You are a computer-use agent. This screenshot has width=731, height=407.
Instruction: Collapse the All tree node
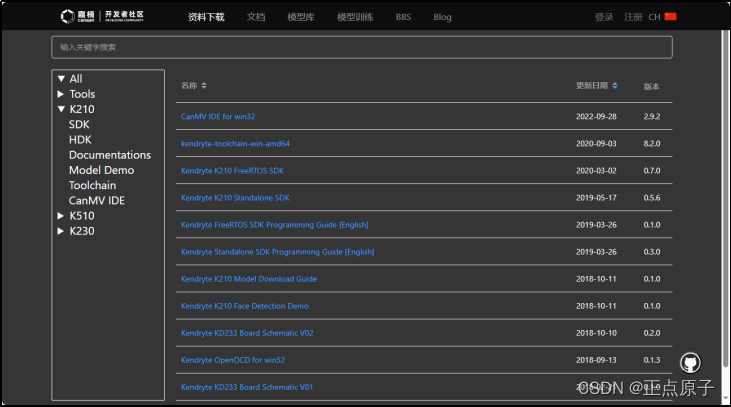click(61, 79)
